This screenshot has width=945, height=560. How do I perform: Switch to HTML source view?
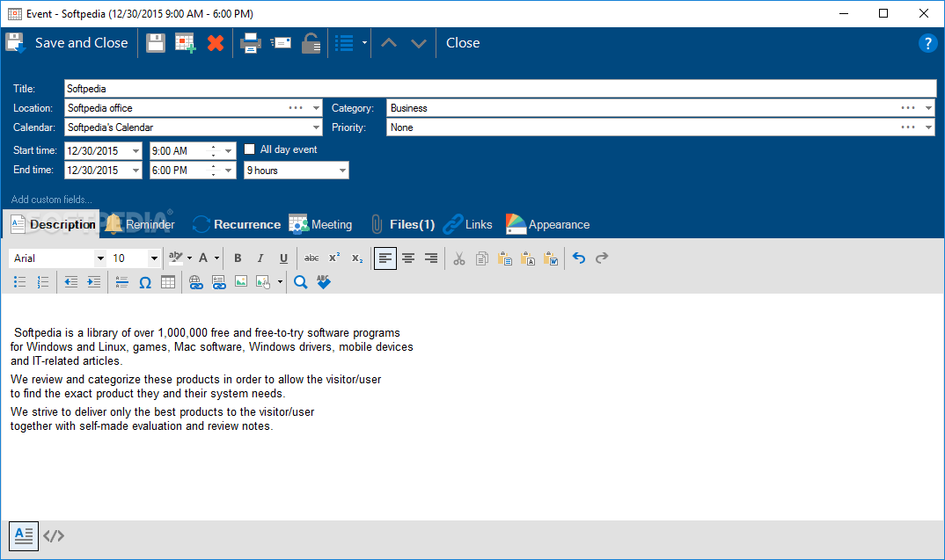tap(54, 536)
